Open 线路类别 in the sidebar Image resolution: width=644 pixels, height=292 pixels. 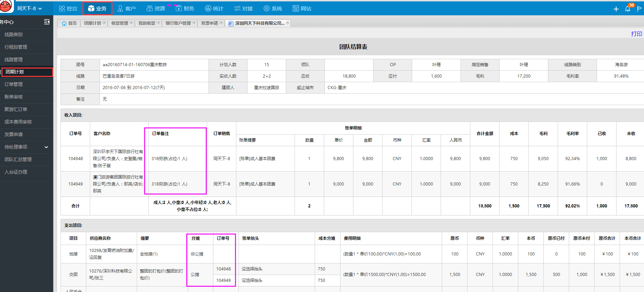pos(26,34)
